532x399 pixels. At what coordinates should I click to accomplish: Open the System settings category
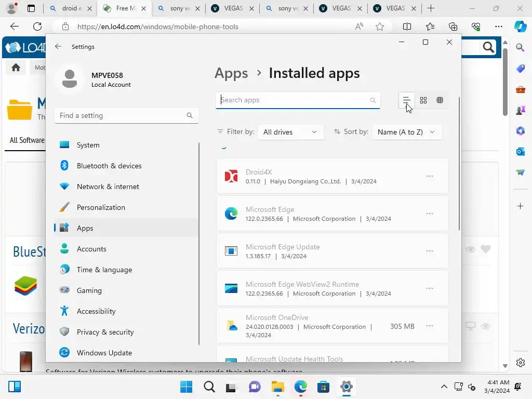(126, 145)
